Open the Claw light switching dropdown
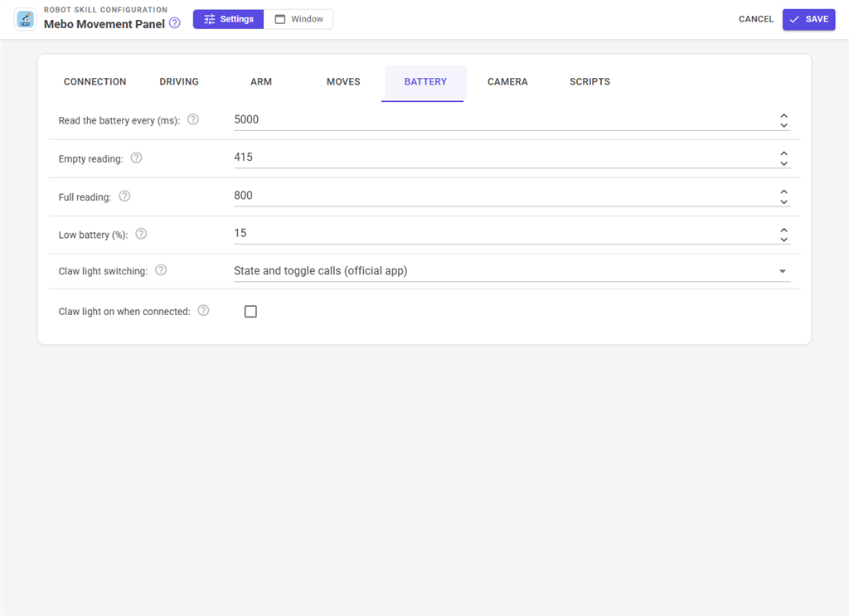Image resolution: width=849 pixels, height=616 pixels. (512, 270)
